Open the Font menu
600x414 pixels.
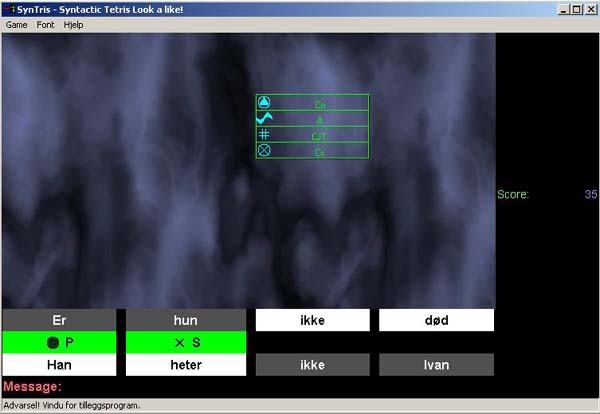tap(45, 24)
